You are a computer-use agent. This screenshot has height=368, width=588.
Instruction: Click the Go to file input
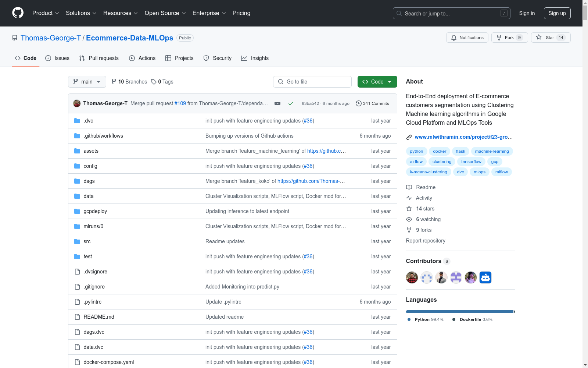coord(312,82)
